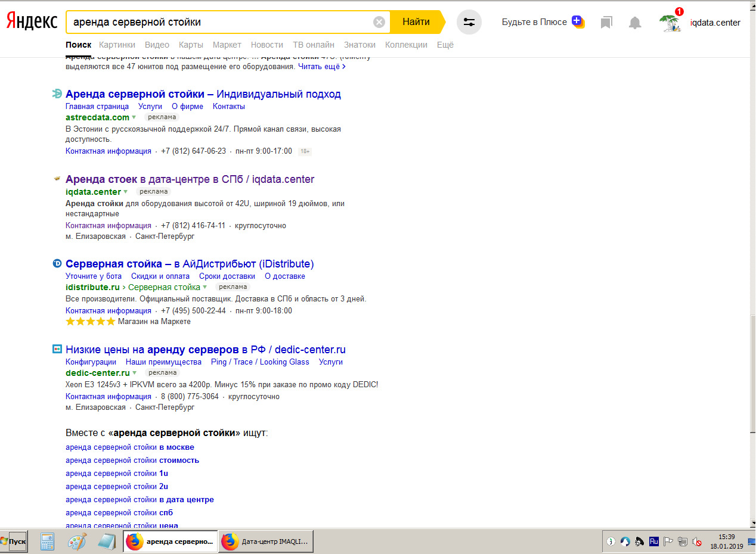Image resolution: width=756 pixels, height=554 pixels.
Task: Select the Коллекции tab
Action: tap(406, 45)
